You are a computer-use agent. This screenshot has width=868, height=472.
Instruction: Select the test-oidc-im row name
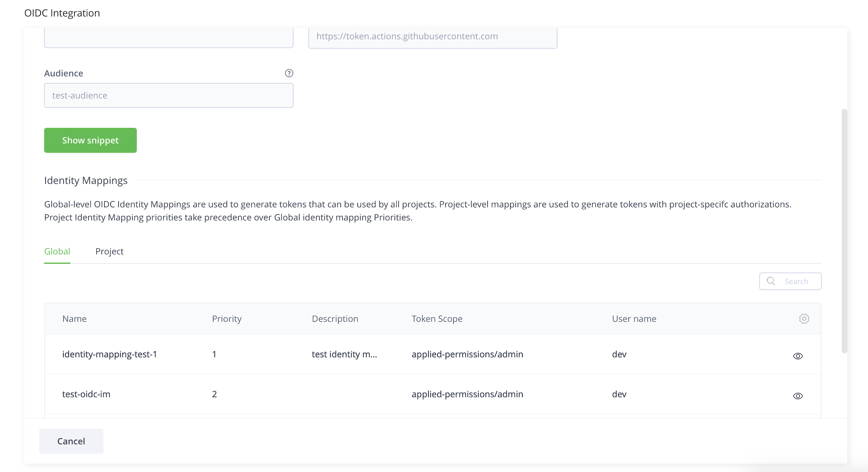click(x=86, y=394)
